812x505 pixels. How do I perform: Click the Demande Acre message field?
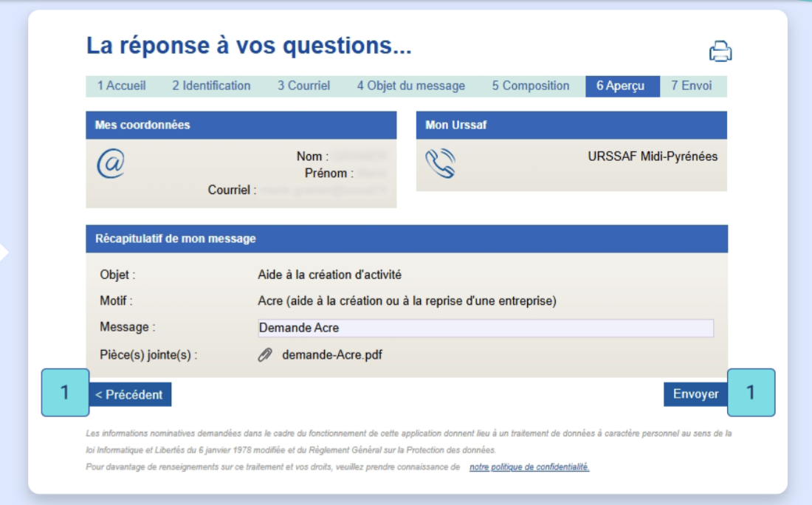click(486, 328)
